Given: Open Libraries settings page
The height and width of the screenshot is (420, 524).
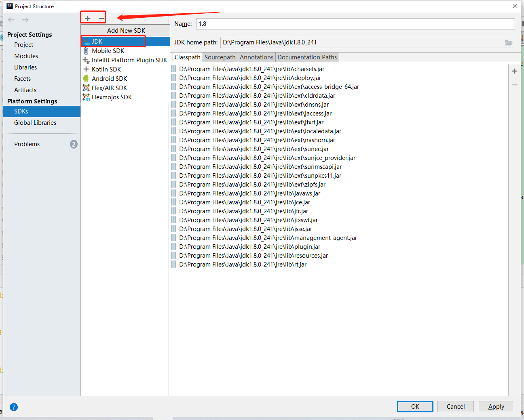Looking at the screenshot, I should 42,67.
